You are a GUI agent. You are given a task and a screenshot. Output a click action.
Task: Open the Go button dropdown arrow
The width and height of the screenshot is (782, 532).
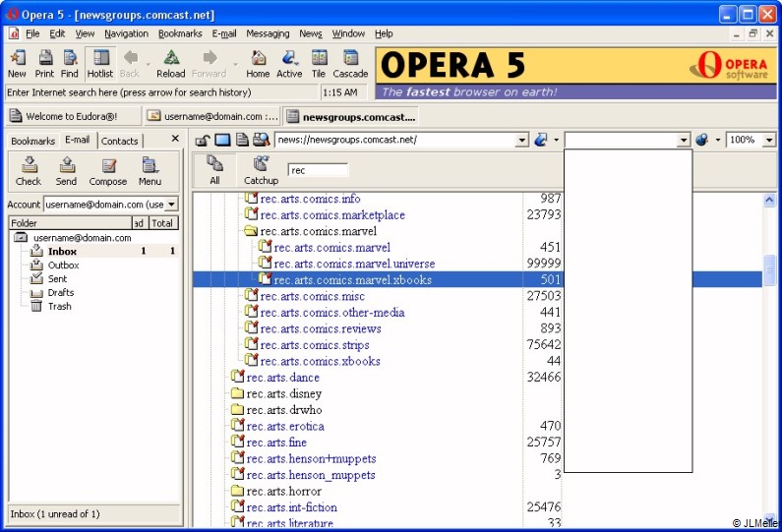pyautogui.click(x=556, y=140)
